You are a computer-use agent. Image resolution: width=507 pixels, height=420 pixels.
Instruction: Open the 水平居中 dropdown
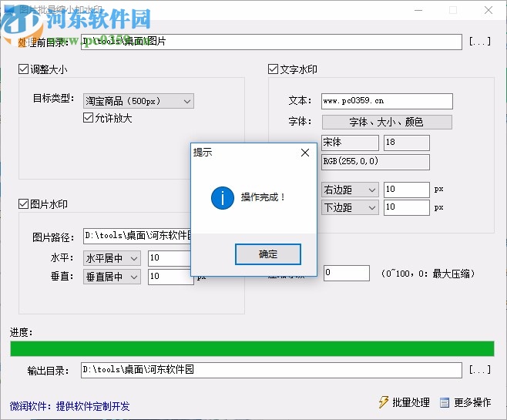click(x=112, y=258)
